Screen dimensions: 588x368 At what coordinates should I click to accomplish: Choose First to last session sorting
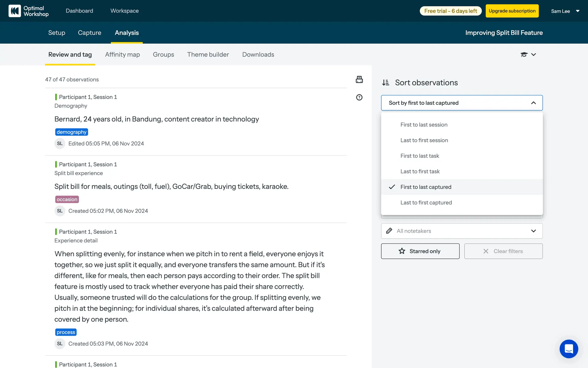[x=424, y=125]
